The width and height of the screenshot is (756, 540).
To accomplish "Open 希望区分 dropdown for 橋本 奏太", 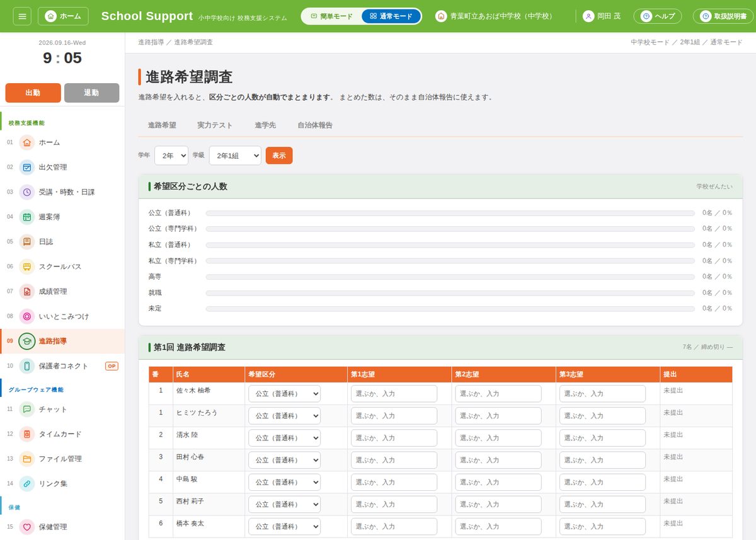I will [x=284, y=527].
